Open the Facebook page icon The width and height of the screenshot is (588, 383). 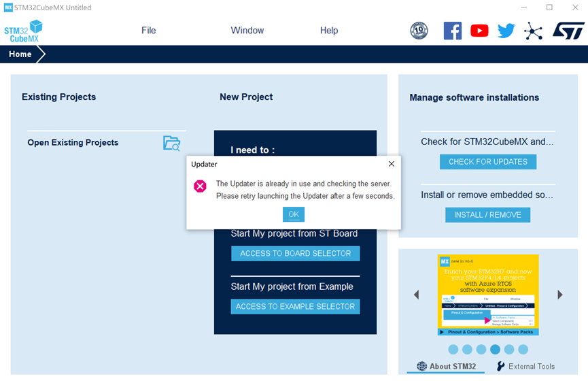453,31
